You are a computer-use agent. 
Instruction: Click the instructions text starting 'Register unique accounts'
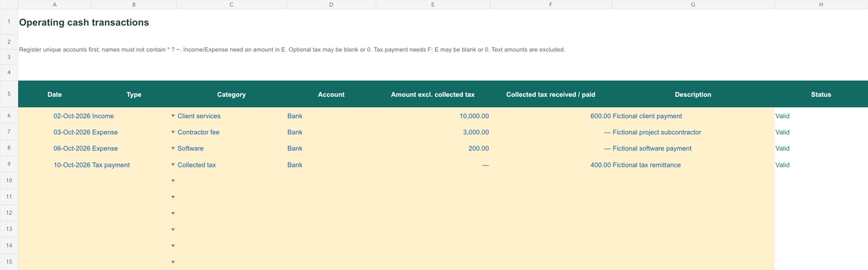point(292,50)
